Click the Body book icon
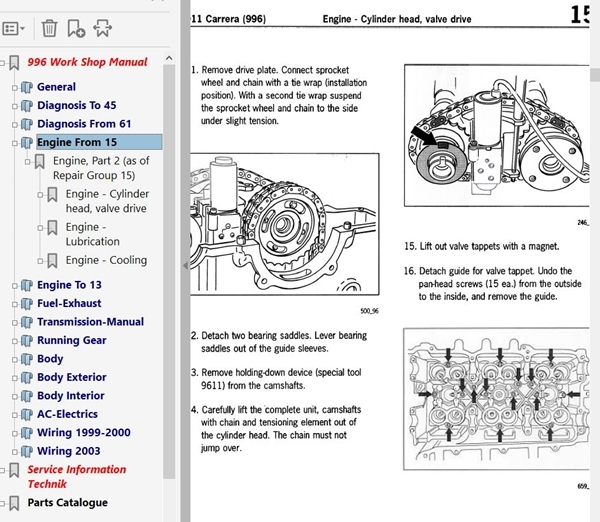Image resolution: width=600 pixels, height=522 pixels. pos(26,359)
